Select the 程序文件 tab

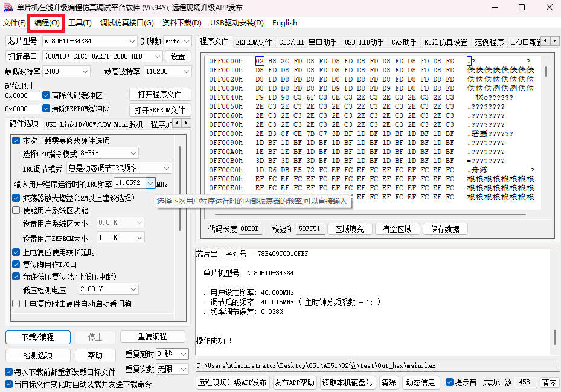tap(214, 41)
